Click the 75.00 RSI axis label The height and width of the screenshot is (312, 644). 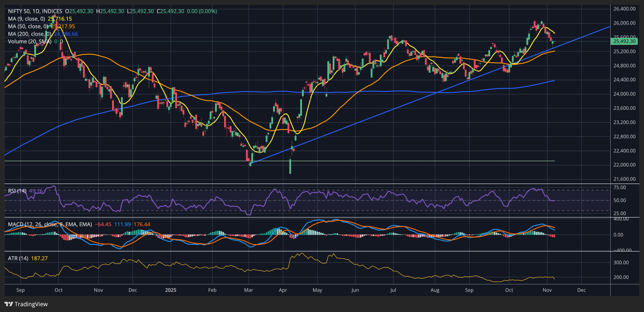[620, 188]
